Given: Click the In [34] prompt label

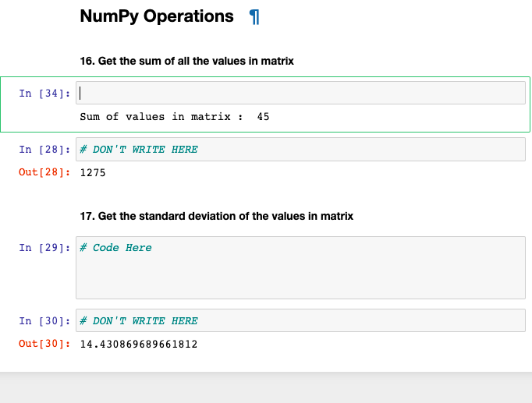Looking at the screenshot, I should (x=44, y=94).
